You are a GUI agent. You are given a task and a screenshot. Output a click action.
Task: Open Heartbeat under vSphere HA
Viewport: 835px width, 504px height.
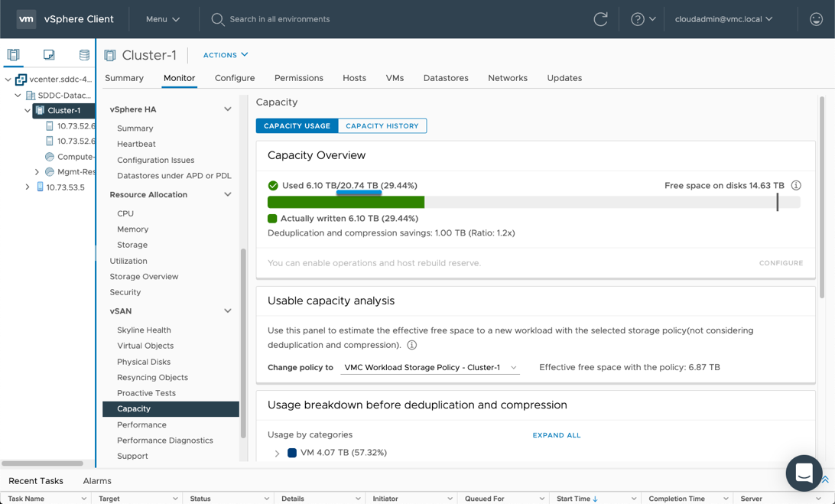[x=136, y=144]
